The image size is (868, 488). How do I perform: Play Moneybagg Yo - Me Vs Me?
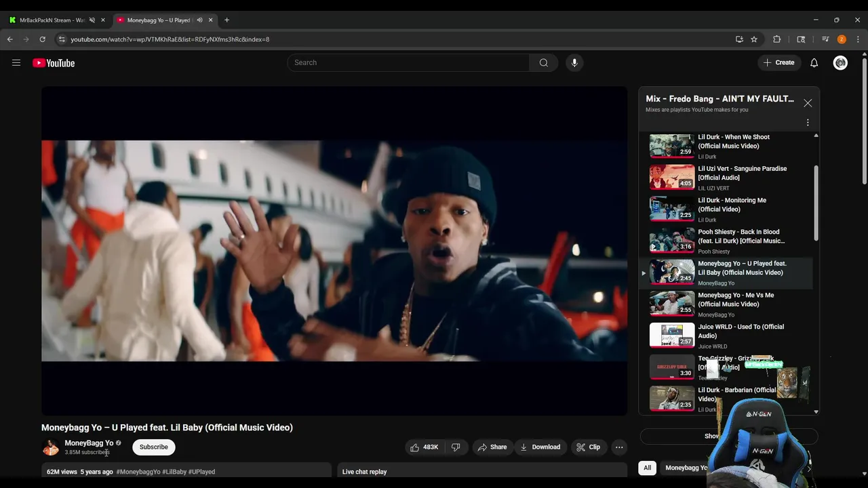pyautogui.click(x=726, y=304)
